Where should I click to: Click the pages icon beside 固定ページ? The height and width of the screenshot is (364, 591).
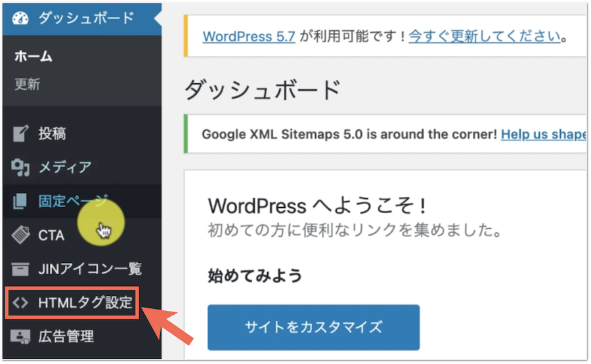click(x=21, y=201)
